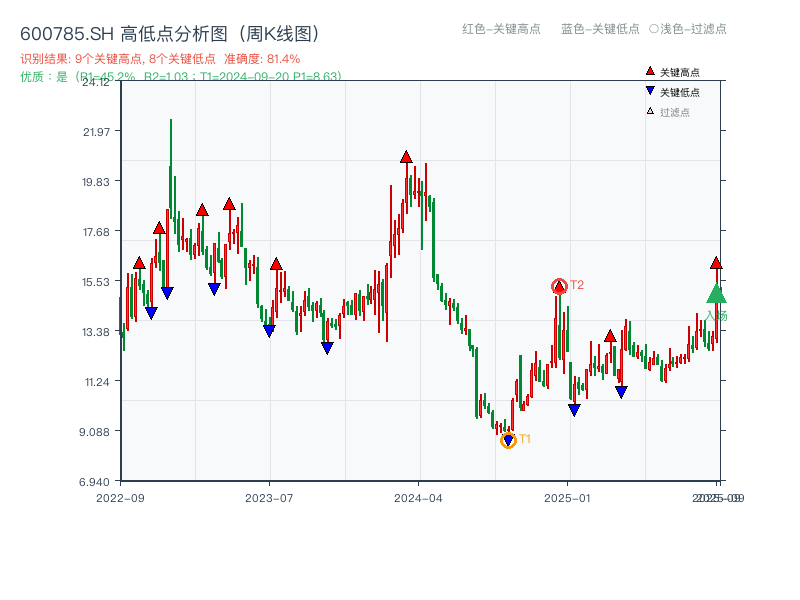Select the T1 circled low-point marker
This screenshot has height=600, width=800.
click(x=507, y=439)
